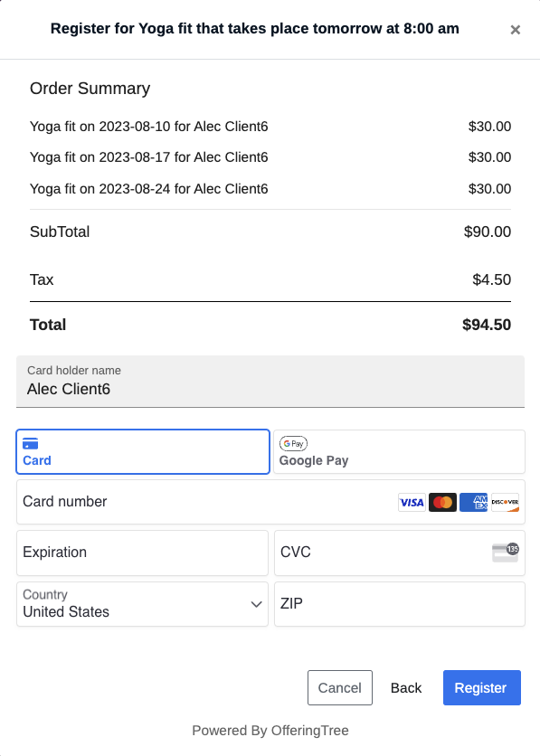Click the Visa card logo icon

click(x=412, y=503)
